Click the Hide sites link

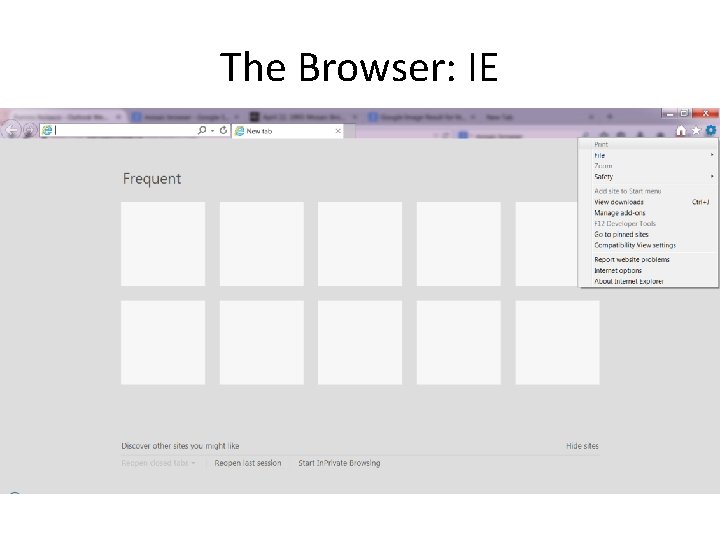tap(582, 446)
